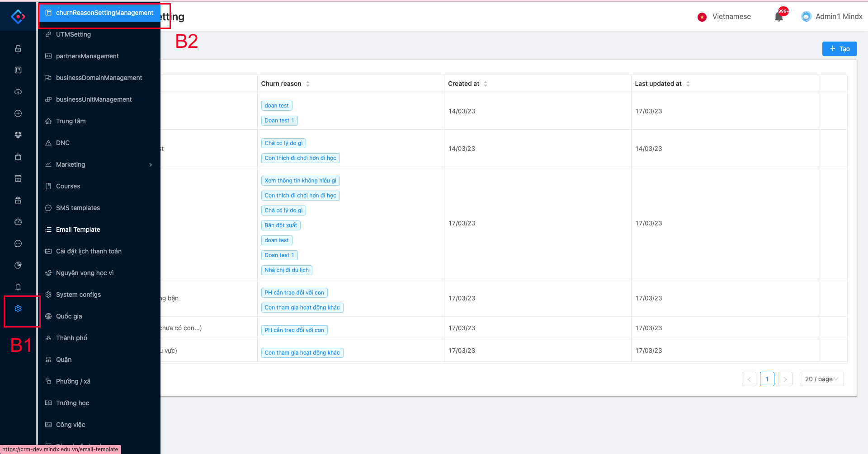Go to Trường học
Image resolution: width=868 pixels, height=454 pixels.
(x=99, y=403)
